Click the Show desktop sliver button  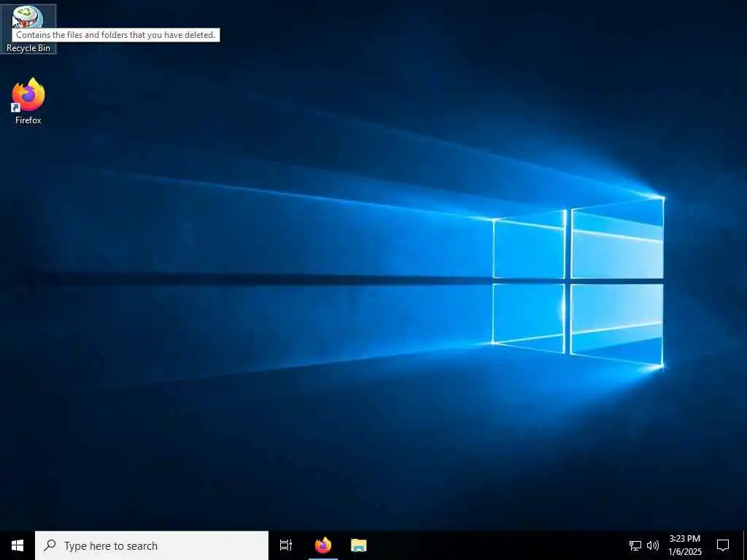[745, 545]
